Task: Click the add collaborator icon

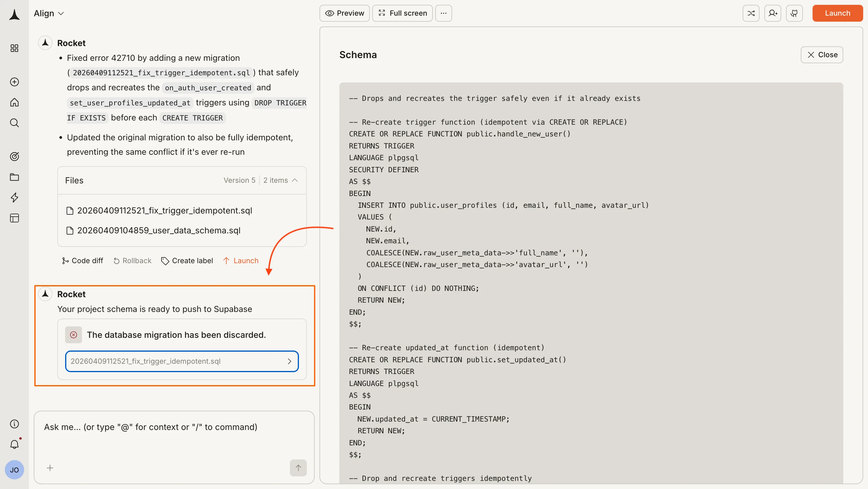Action: (773, 13)
